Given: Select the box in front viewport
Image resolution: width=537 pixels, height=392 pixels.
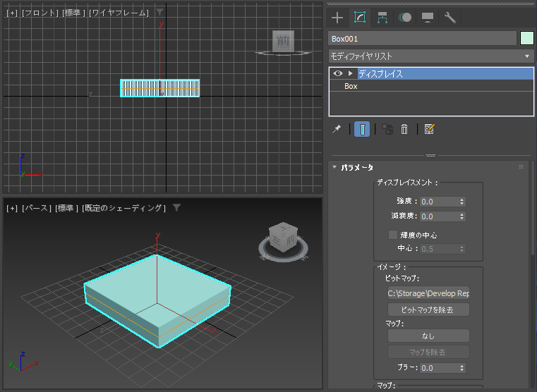Looking at the screenshot, I should [x=160, y=88].
